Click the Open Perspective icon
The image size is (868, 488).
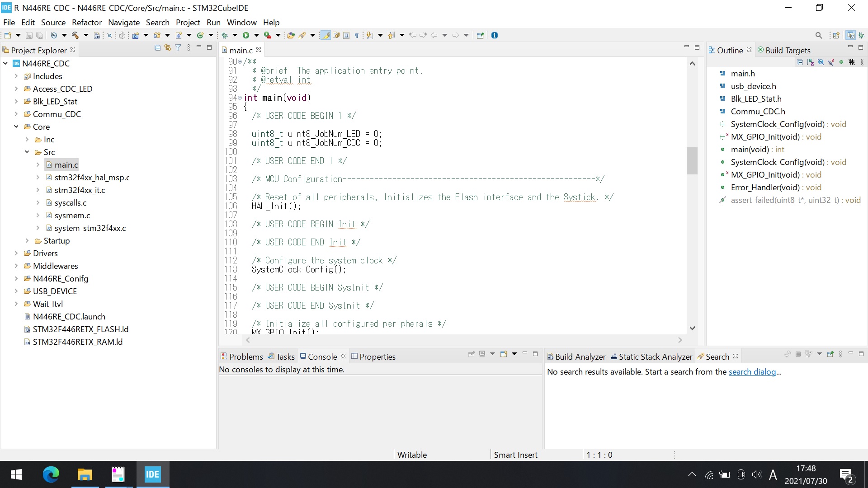pyautogui.click(x=836, y=35)
